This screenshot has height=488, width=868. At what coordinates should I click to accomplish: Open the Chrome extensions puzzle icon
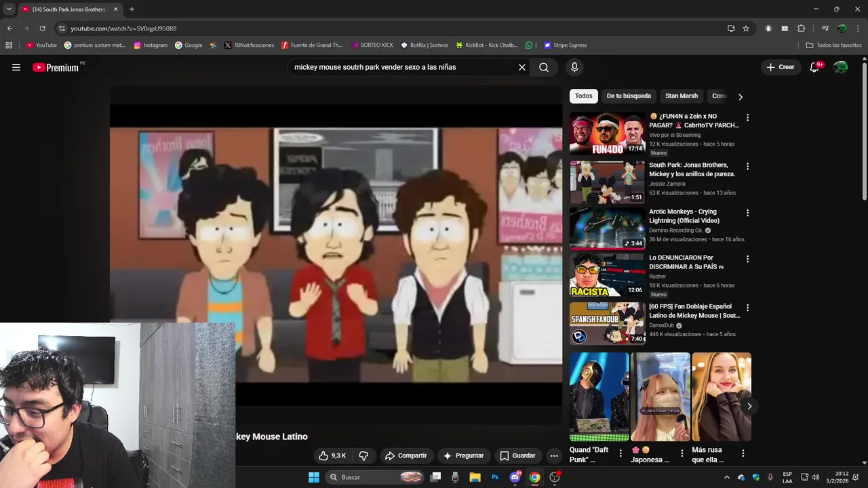[x=801, y=28]
